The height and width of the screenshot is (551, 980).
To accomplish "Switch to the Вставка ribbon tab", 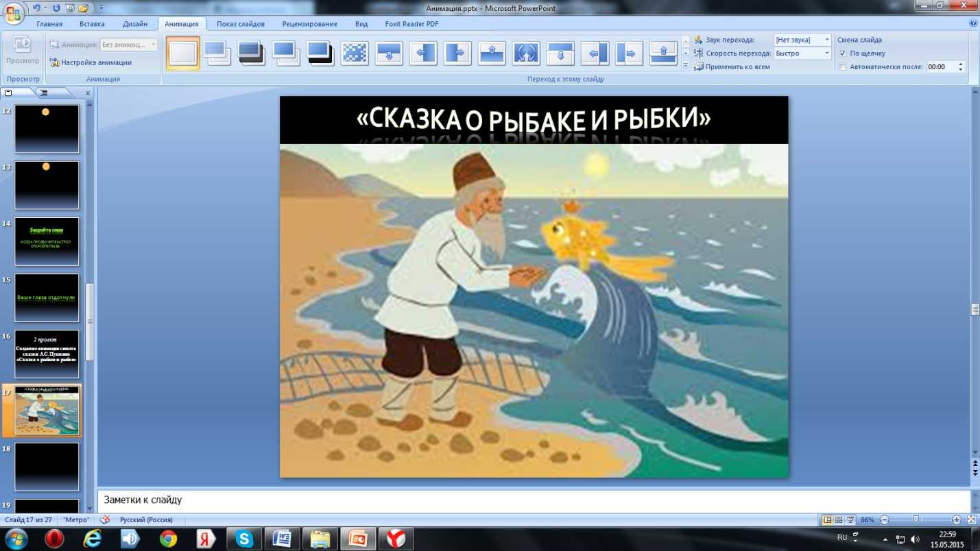I will (x=92, y=24).
